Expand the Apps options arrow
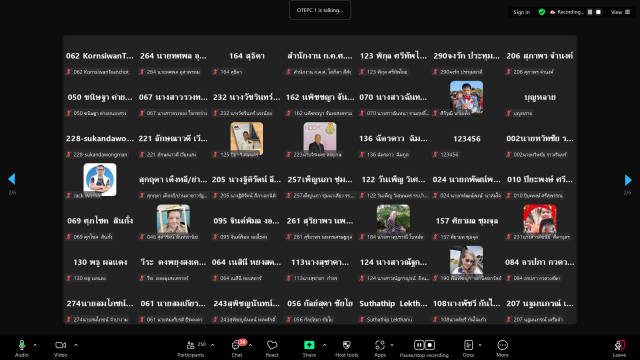 (x=392, y=345)
